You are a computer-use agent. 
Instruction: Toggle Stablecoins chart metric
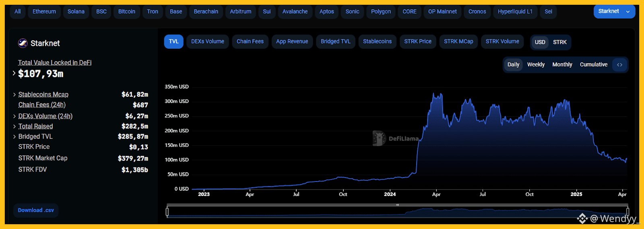(377, 41)
